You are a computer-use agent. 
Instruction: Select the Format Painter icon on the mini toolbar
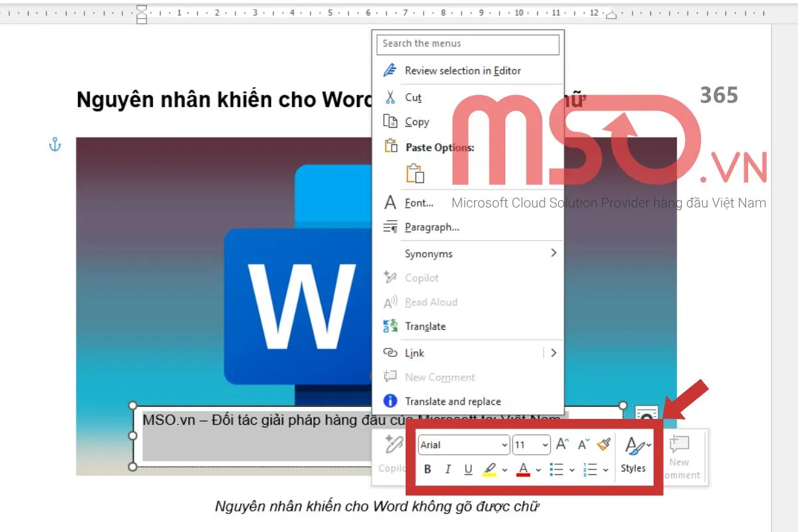(x=602, y=445)
